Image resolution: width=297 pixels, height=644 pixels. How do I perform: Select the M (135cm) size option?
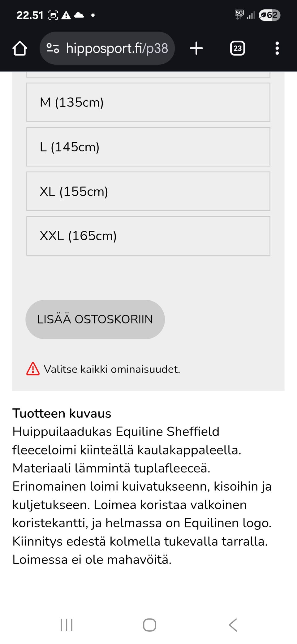coord(148,102)
